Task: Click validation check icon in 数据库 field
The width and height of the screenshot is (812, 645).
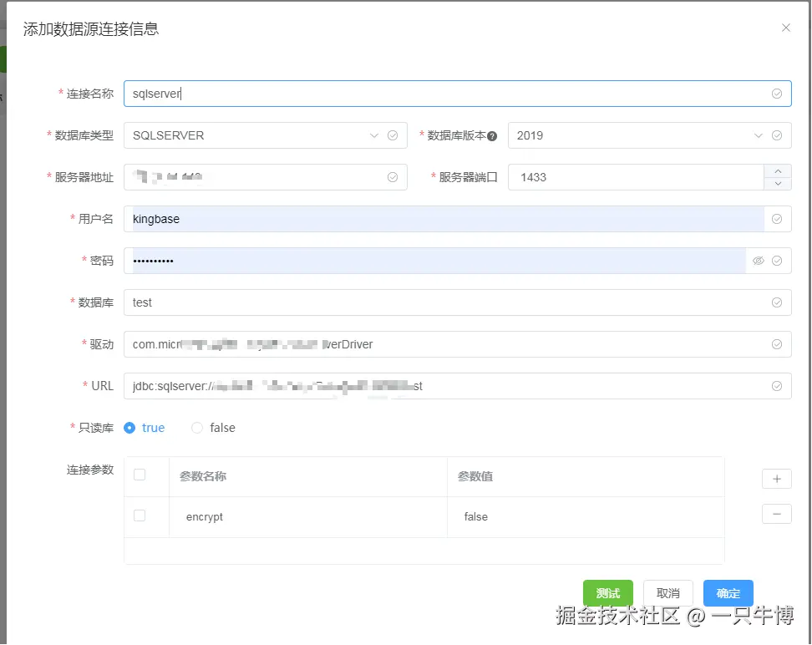Action: (777, 302)
